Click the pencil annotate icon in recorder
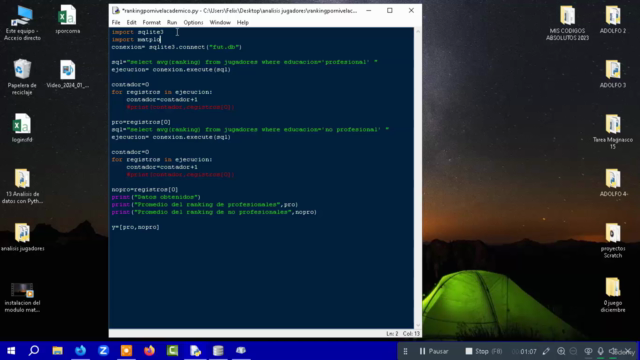Viewport: 640px width, 360px height. 546,351
